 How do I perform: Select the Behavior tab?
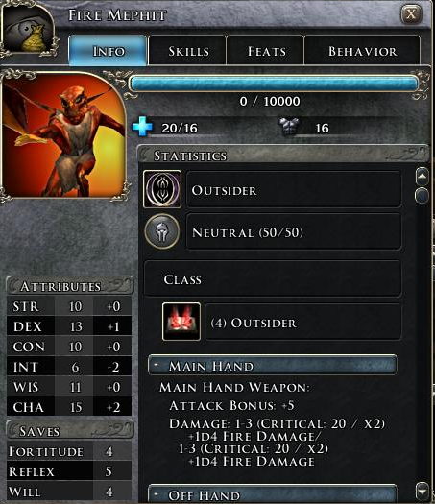coord(362,51)
